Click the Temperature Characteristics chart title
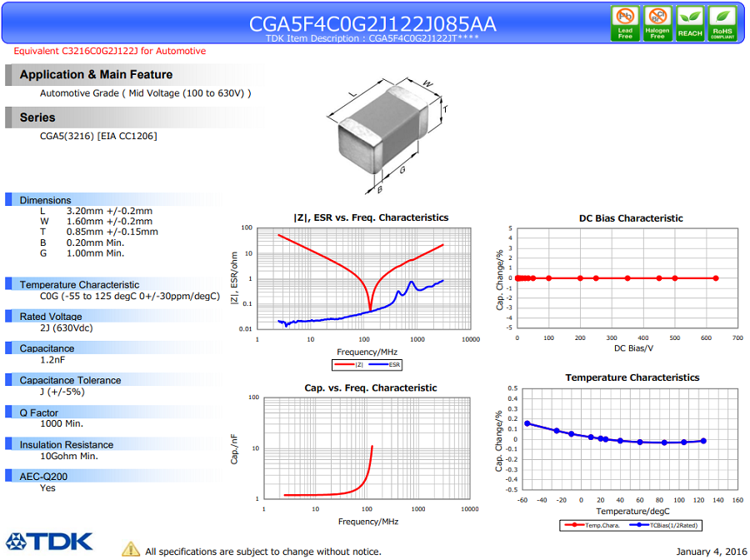This screenshot has width=750, height=560. pos(632,377)
